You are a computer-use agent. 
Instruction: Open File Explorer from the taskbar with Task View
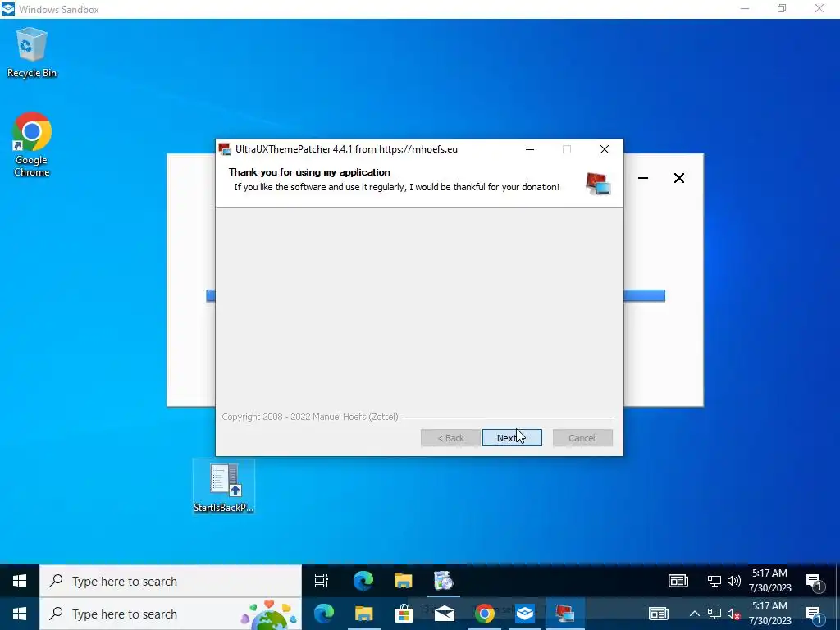tap(403, 581)
